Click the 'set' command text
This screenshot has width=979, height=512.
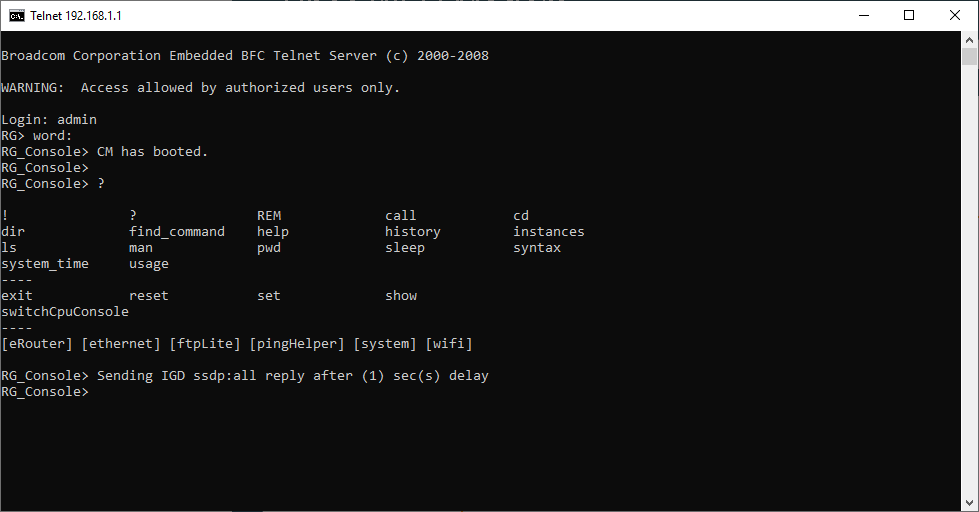[269, 296]
